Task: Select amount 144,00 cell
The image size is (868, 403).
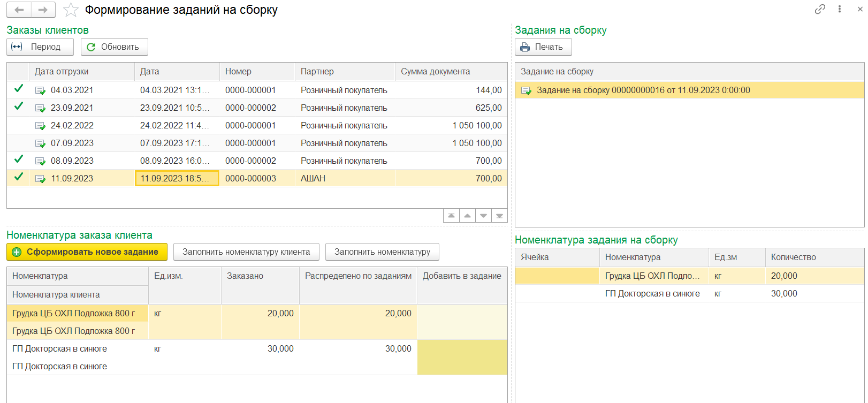Action: tap(451, 90)
